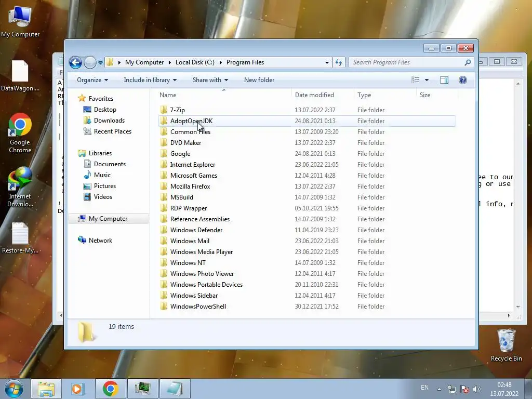The width and height of the screenshot is (532, 399).
Task: Refresh the Program Files address bar
Action: pyautogui.click(x=339, y=62)
